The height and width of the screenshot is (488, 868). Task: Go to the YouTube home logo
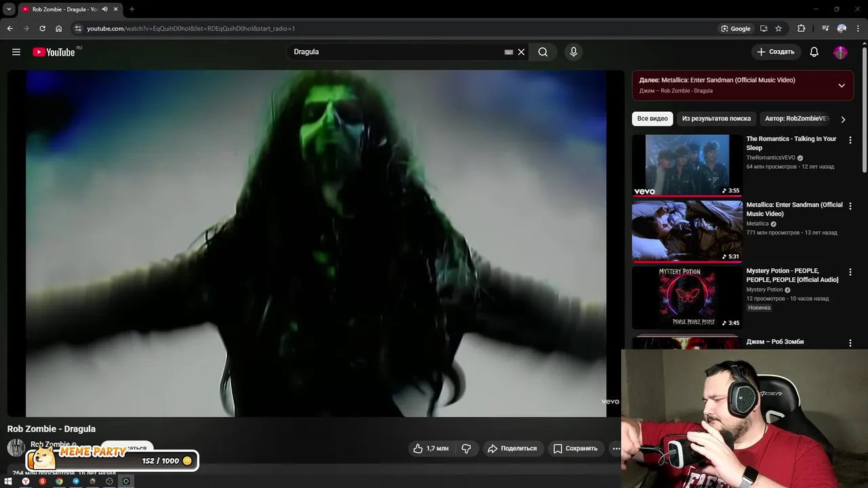click(x=54, y=52)
